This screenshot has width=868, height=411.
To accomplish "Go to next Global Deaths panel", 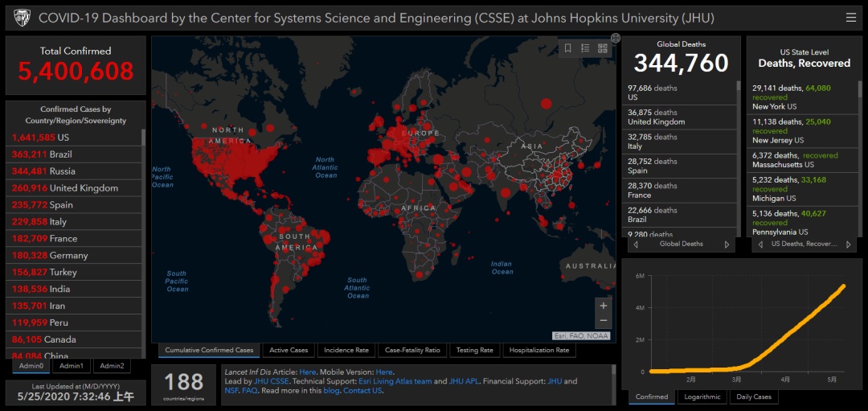I will (727, 245).
